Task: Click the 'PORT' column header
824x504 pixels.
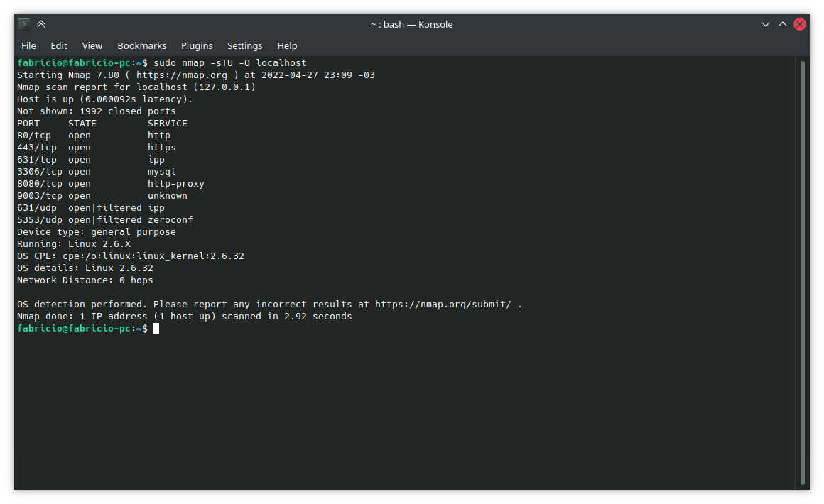Action: click(28, 124)
